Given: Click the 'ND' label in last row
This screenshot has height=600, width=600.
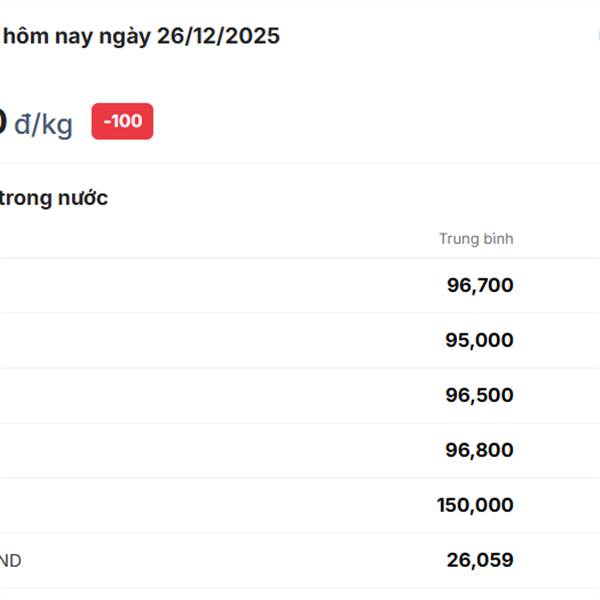Looking at the screenshot, I should (x=9, y=561).
